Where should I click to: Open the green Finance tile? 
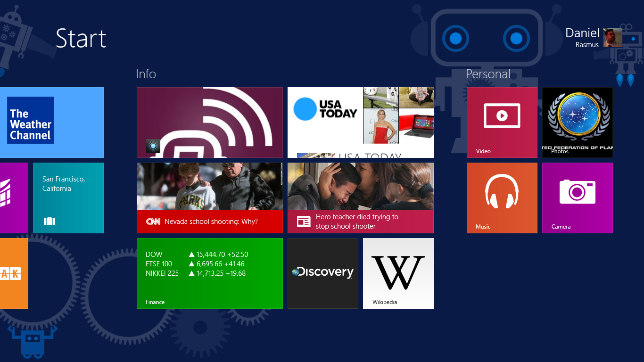pos(210,273)
